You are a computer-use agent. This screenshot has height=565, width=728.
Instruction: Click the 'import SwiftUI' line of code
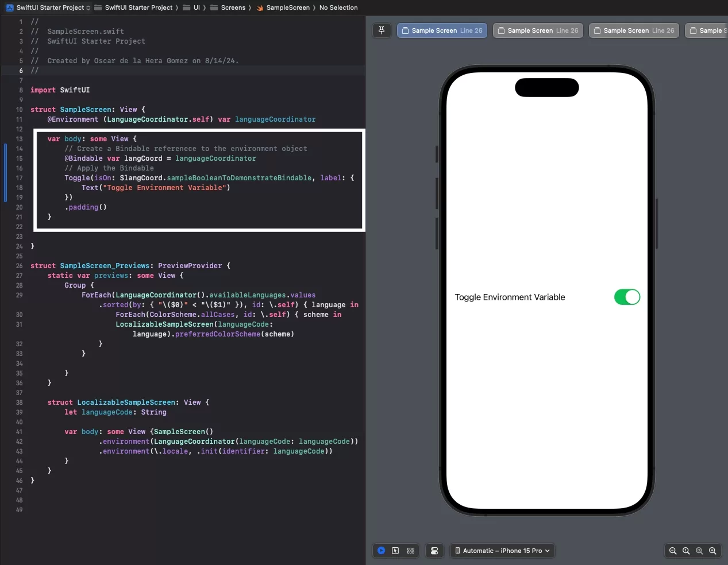[60, 90]
